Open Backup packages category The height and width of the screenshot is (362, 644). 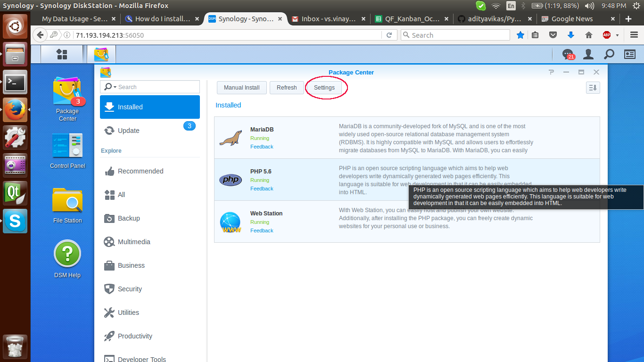pos(150,218)
